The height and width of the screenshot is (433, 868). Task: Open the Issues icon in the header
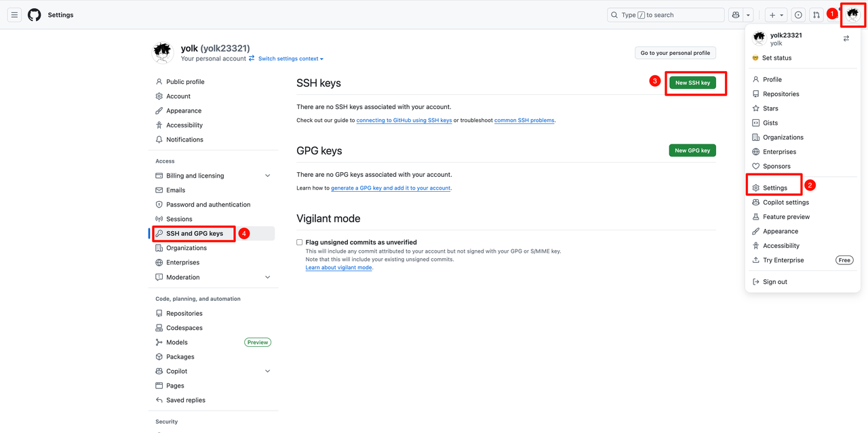click(x=798, y=15)
